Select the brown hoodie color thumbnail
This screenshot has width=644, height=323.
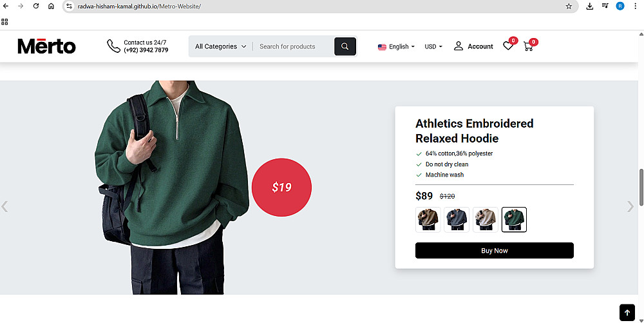(428, 219)
